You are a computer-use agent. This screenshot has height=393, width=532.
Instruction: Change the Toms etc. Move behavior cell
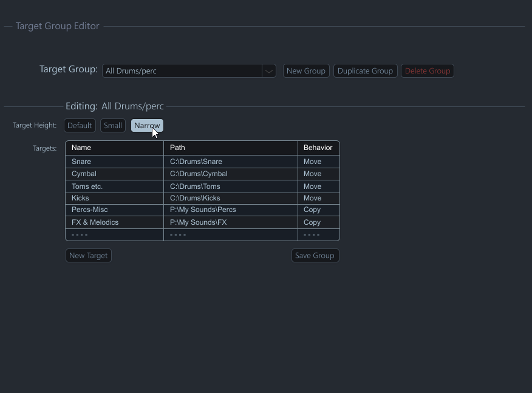pos(318,186)
